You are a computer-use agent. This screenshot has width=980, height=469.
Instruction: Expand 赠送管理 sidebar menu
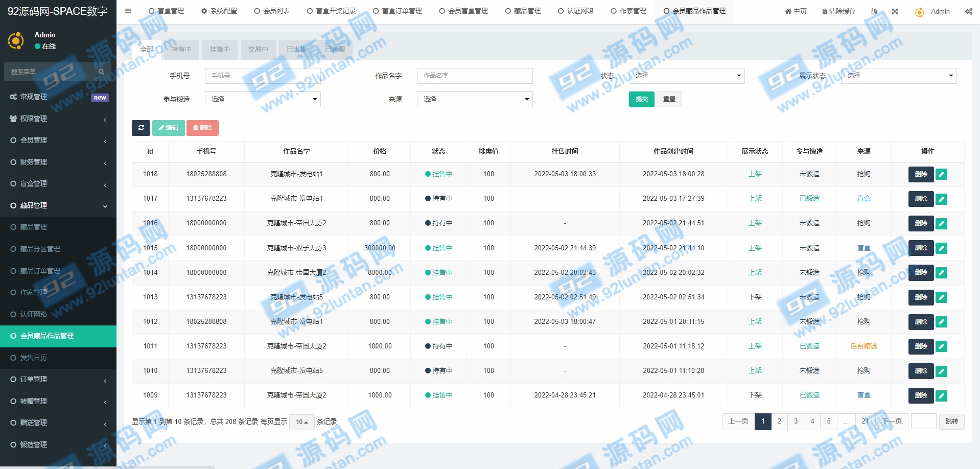click(58, 423)
